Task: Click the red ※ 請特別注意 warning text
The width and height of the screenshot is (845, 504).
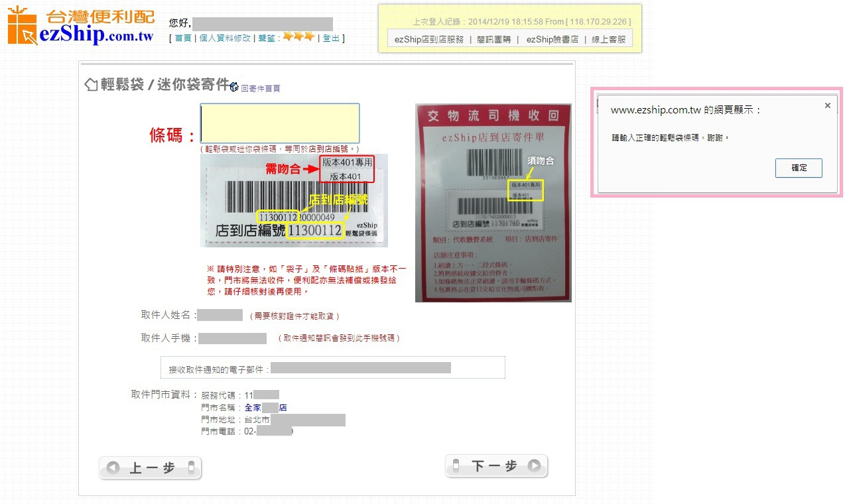Action: [x=306, y=280]
